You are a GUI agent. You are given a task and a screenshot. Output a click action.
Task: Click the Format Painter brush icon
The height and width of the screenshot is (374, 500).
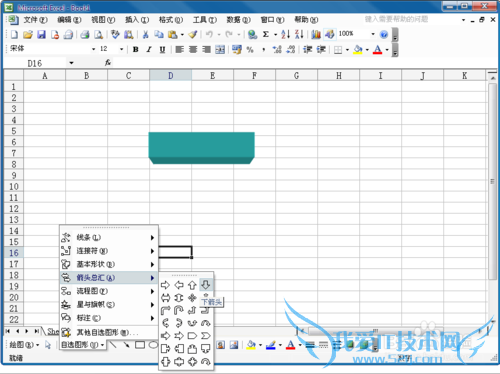point(193,34)
